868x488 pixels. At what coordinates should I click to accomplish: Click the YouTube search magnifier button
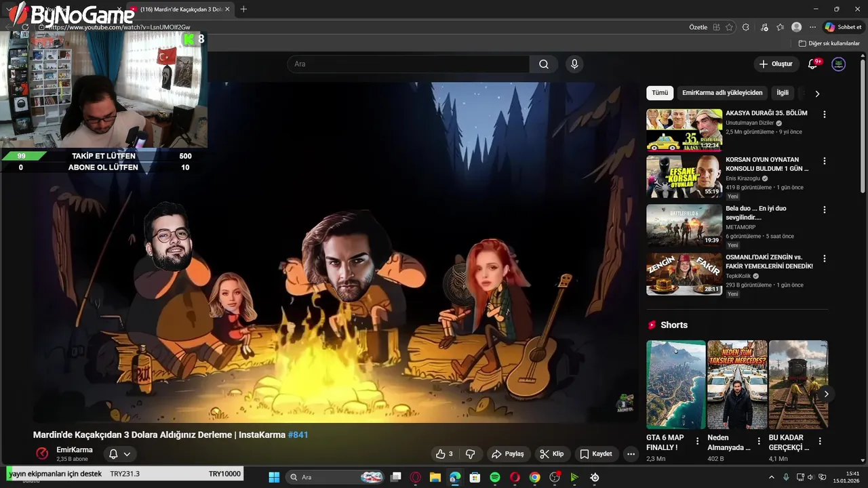click(544, 64)
